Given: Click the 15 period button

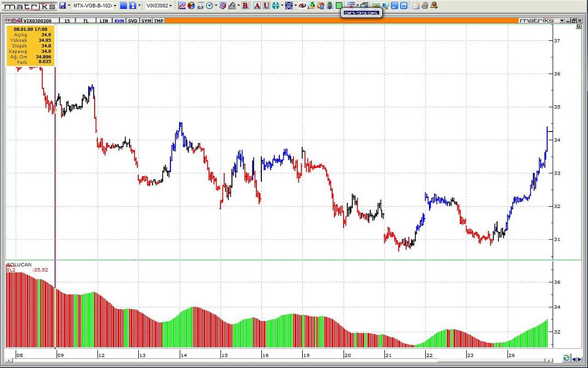Looking at the screenshot, I should pos(67,21).
